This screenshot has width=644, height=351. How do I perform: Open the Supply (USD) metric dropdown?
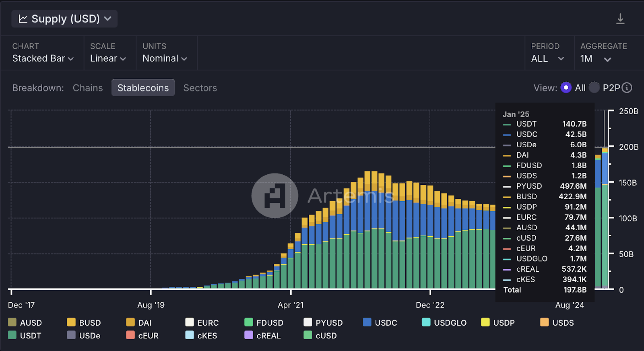[64, 19]
